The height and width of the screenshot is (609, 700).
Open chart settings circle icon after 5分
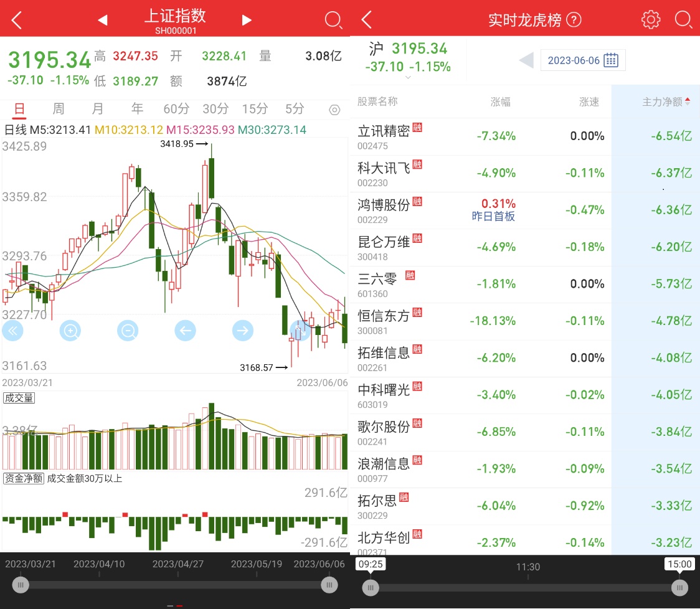click(x=334, y=110)
